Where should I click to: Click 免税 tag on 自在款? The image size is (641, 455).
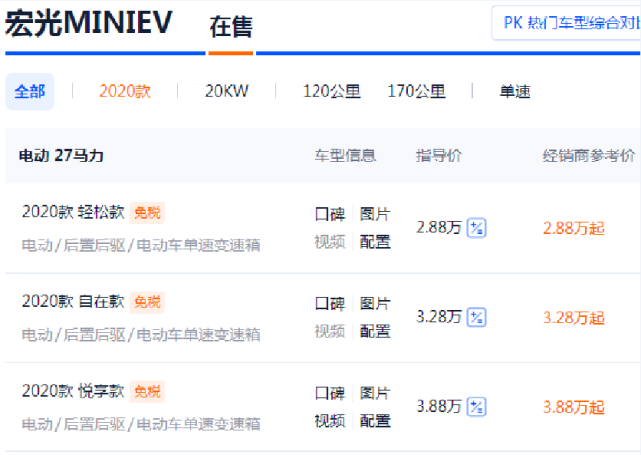pos(147,302)
